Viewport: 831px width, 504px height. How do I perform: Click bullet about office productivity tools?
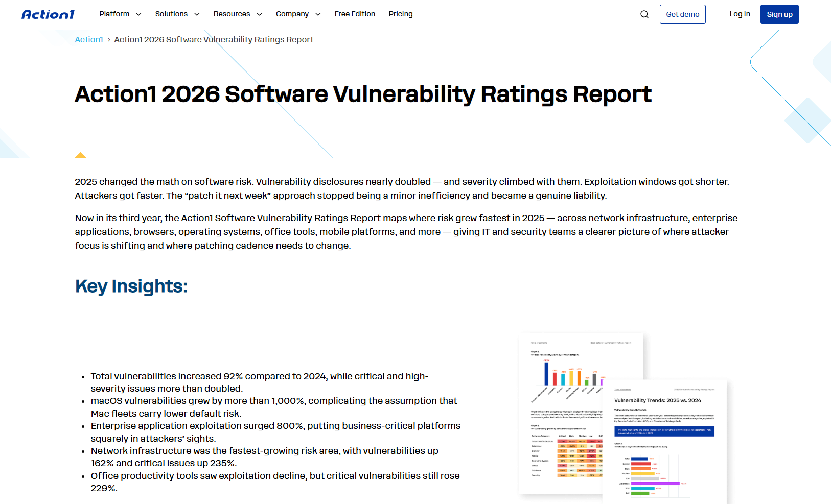click(x=275, y=482)
